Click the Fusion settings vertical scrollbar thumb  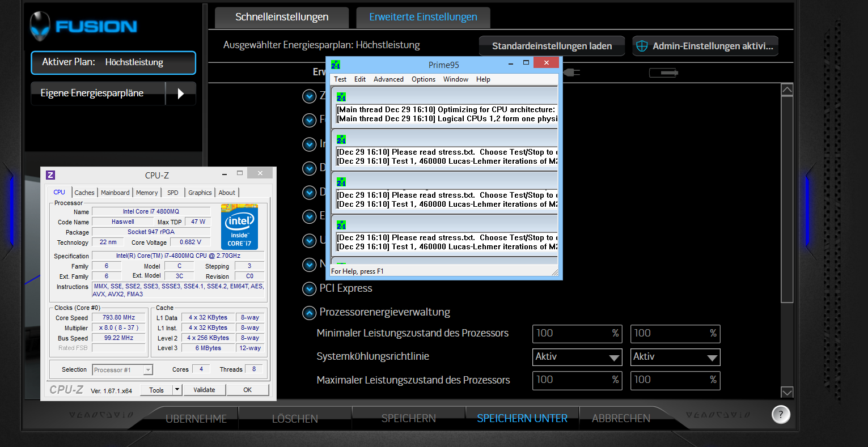(787, 199)
